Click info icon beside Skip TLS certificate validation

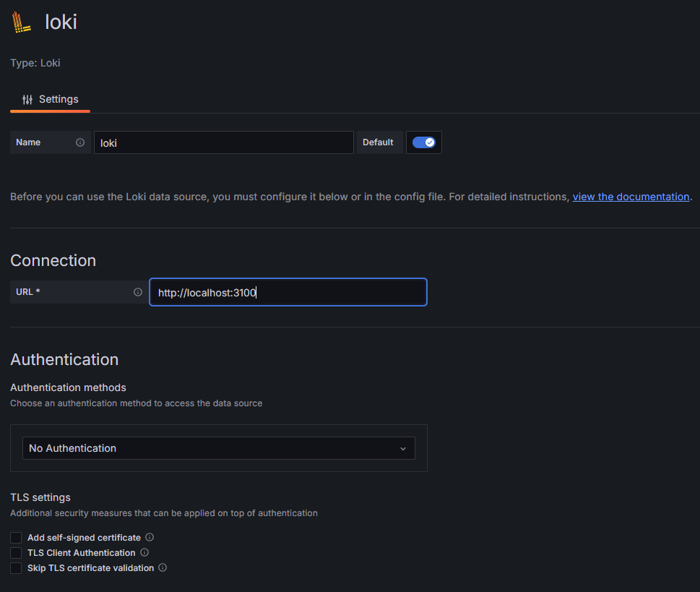click(163, 567)
